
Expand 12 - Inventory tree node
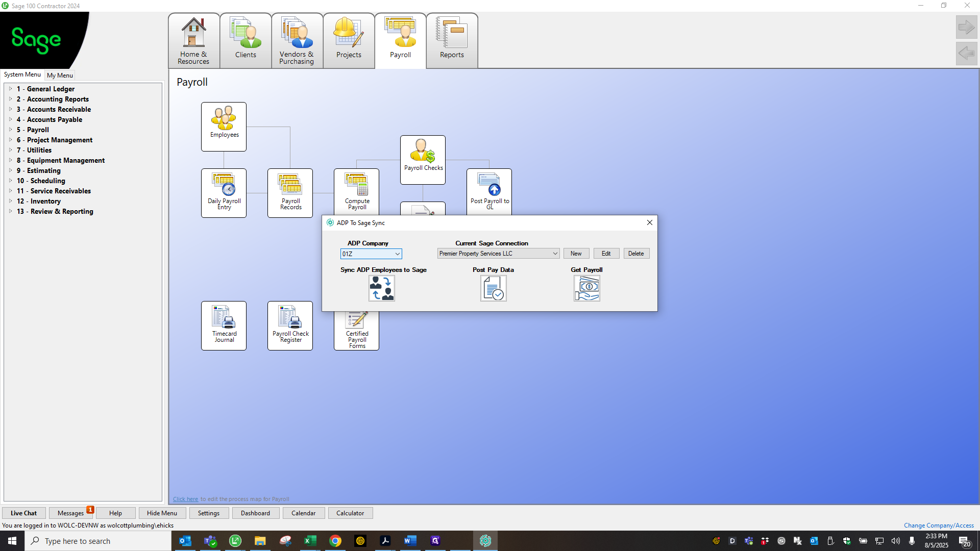tap(10, 201)
